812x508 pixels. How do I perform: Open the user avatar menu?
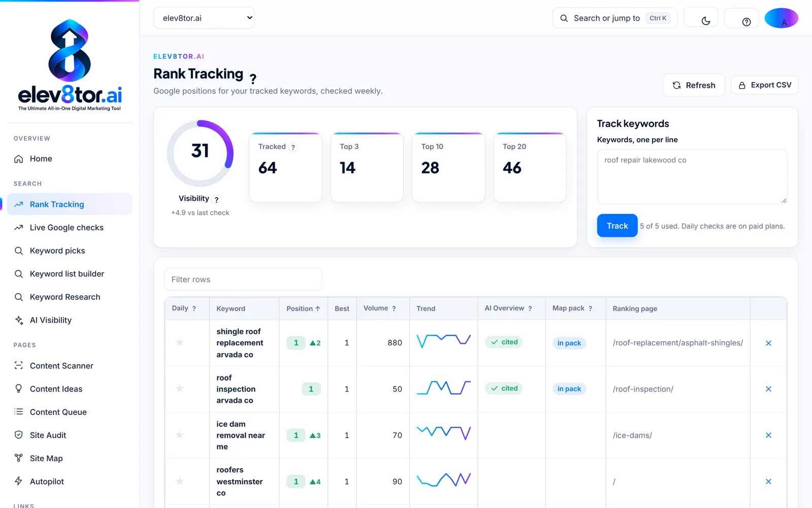(x=782, y=18)
